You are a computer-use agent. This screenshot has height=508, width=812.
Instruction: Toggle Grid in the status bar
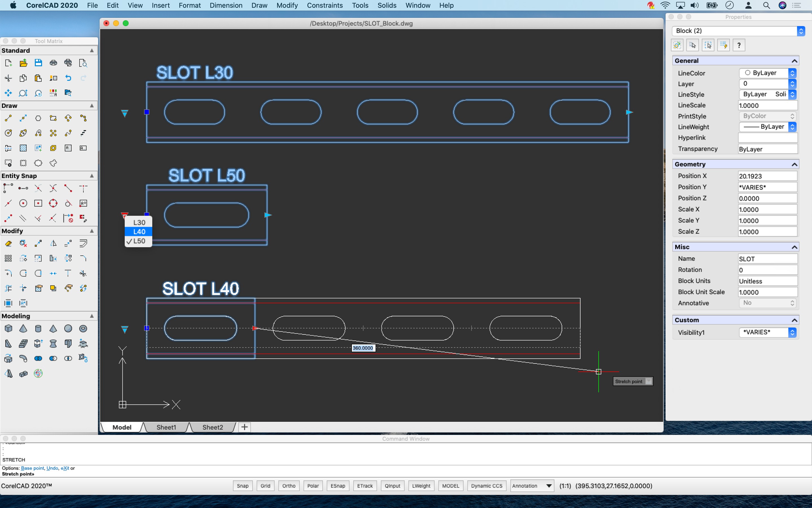point(265,486)
